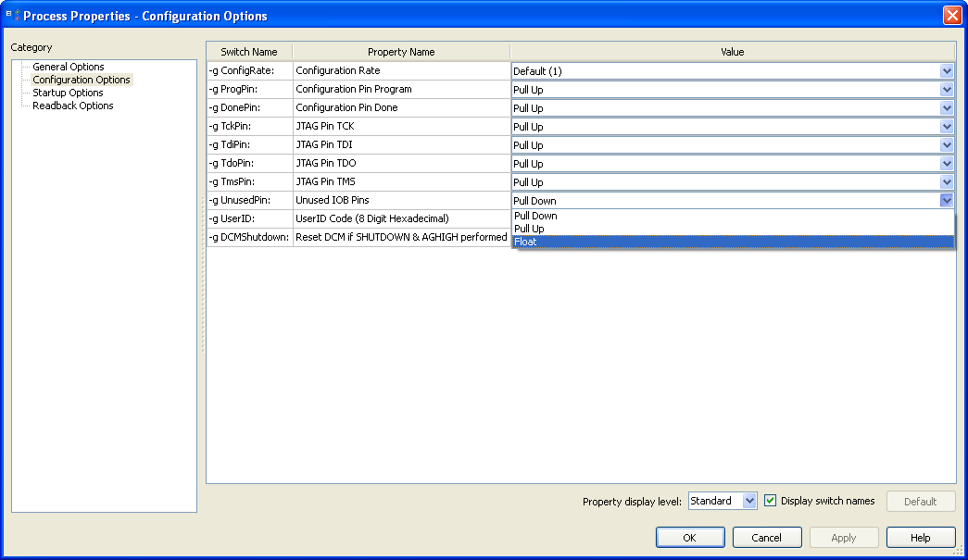The width and height of the screenshot is (968, 560).
Task: Choose Pull Up from dropdown list
Action: point(733,229)
